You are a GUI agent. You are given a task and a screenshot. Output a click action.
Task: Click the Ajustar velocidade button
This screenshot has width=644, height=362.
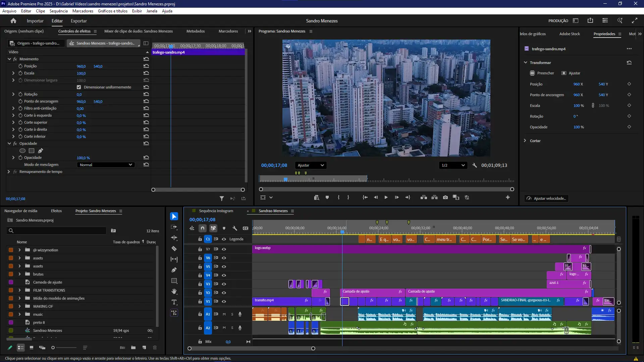click(x=546, y=198)
